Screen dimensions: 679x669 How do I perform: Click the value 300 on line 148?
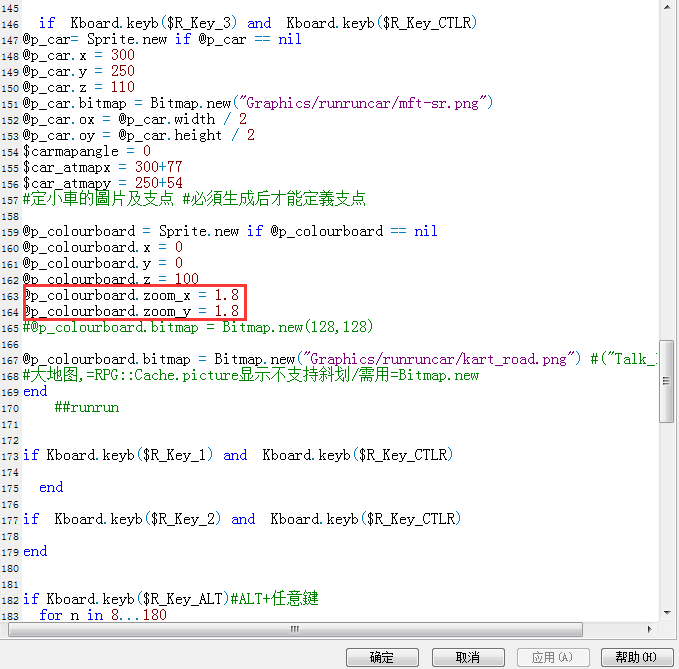tap(123, 55)
